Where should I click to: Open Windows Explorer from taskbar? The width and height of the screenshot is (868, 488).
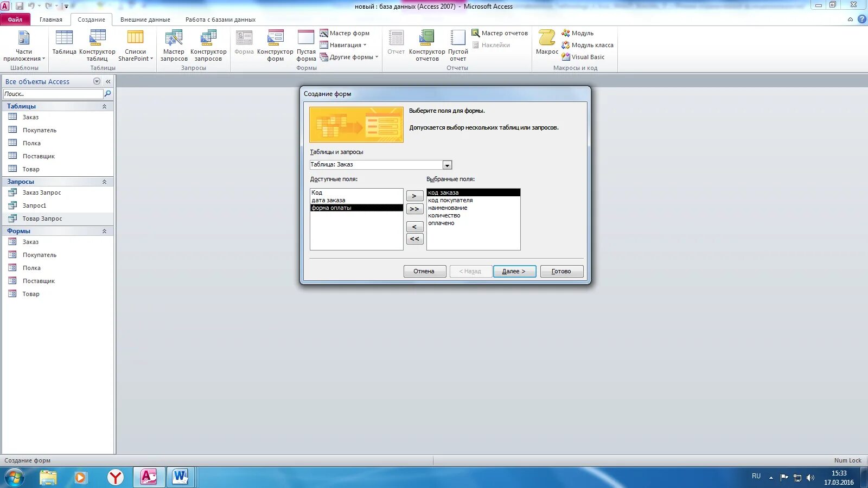point(48,477)
